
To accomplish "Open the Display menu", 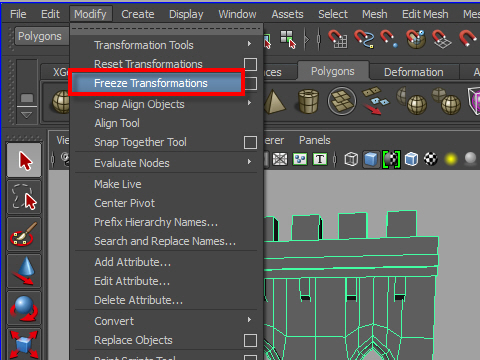I will click(x=186, y=14).
